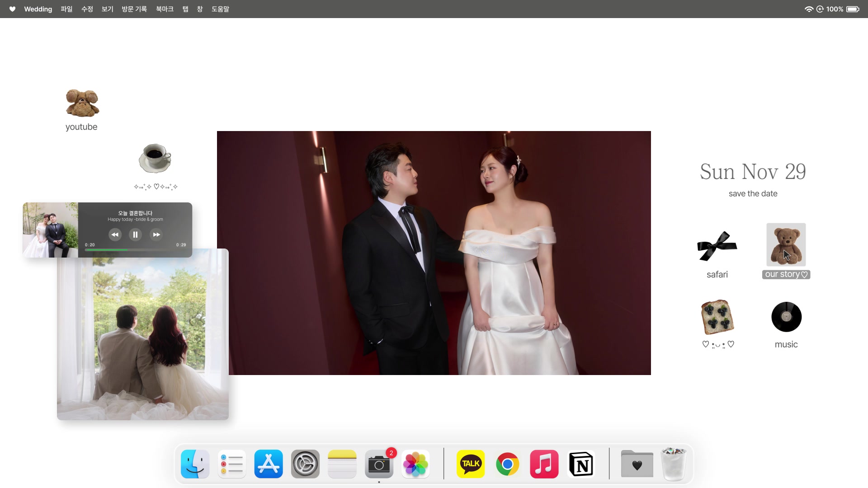Open the 도움말 menu
Screen dimensions: 868x488
(x=220, y=9)
